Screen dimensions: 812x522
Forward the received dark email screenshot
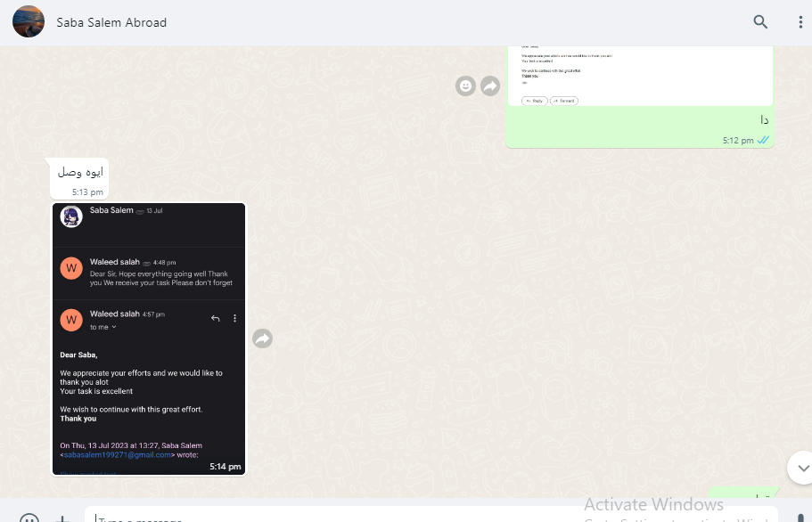[x=263, y=338]
